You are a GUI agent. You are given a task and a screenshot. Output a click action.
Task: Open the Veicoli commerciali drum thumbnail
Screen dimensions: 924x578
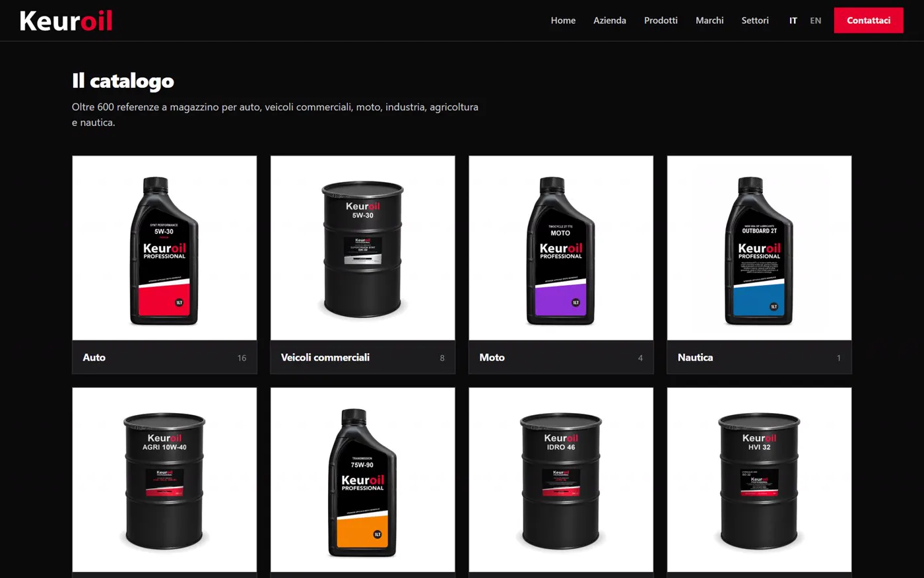(x=363, y=248)
